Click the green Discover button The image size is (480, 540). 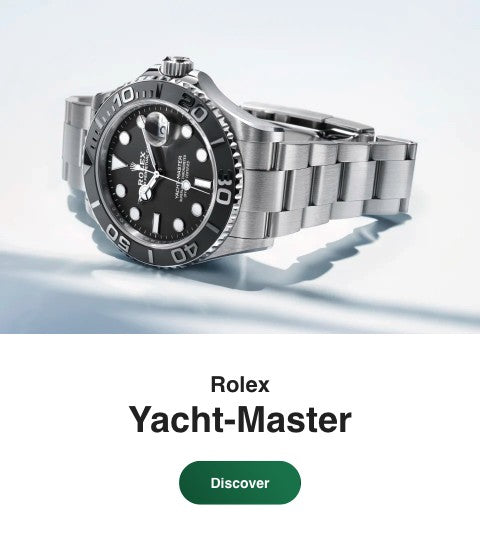[240, 483]
